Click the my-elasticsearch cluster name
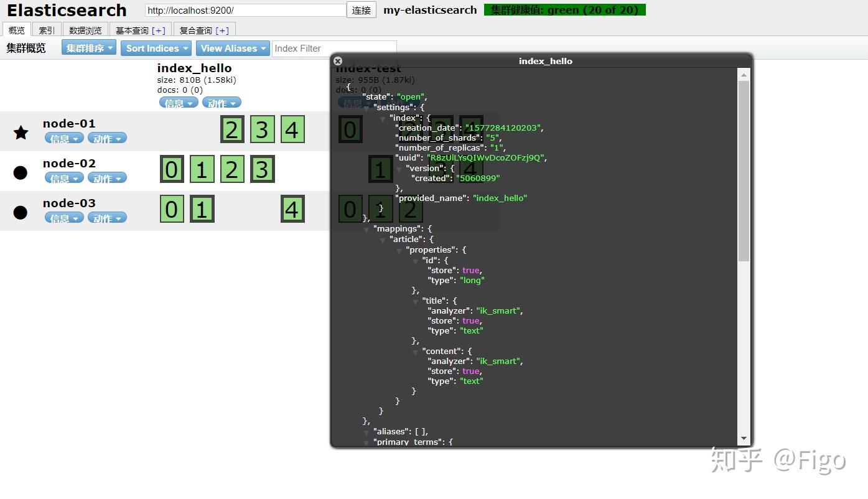The height and width of the screenshot is (499, 868). click(430, 10)
